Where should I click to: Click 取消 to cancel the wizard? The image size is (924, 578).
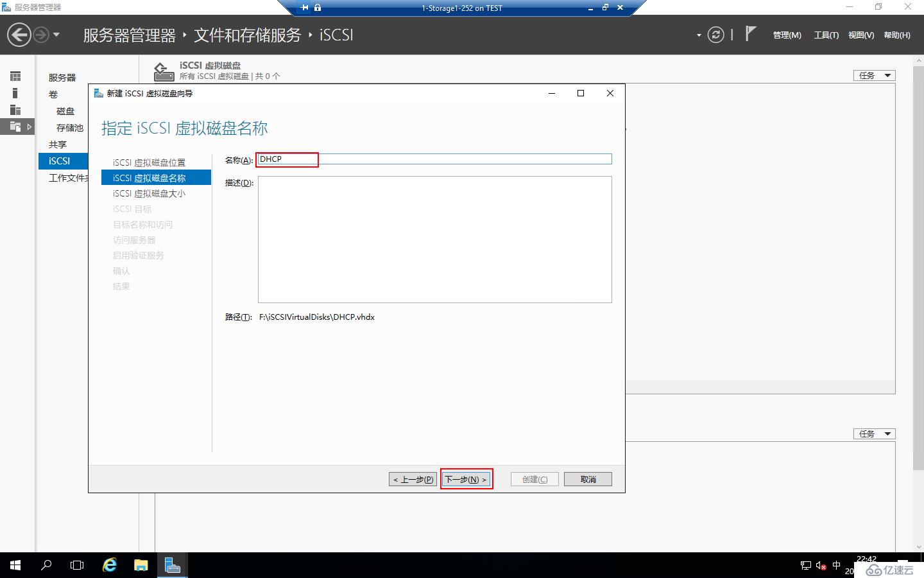tap(588, 479)
